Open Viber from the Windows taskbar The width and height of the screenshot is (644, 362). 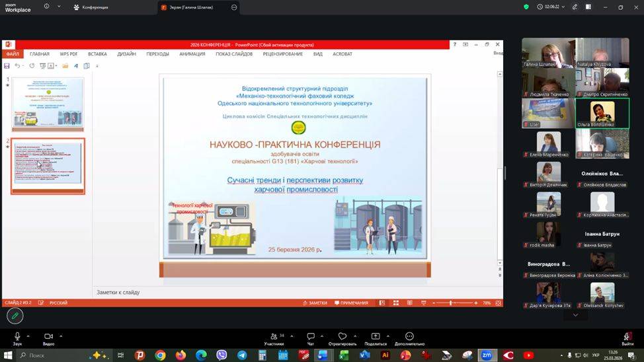point(221,355)
